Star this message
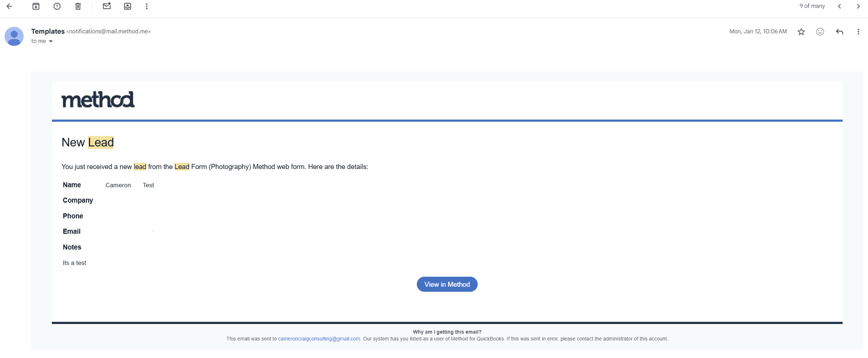Screen dimensions: 868x358 tap(801, 32)
